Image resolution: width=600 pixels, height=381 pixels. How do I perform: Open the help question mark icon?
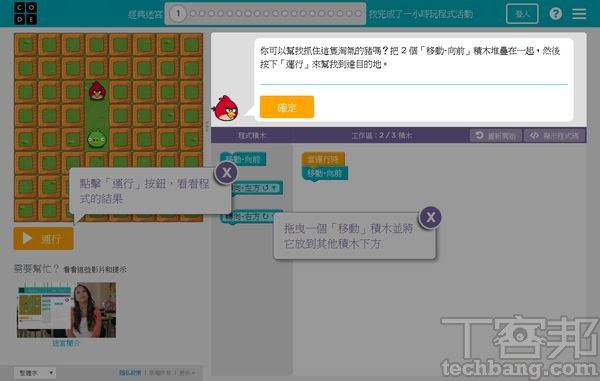click(x=556, y=14)
